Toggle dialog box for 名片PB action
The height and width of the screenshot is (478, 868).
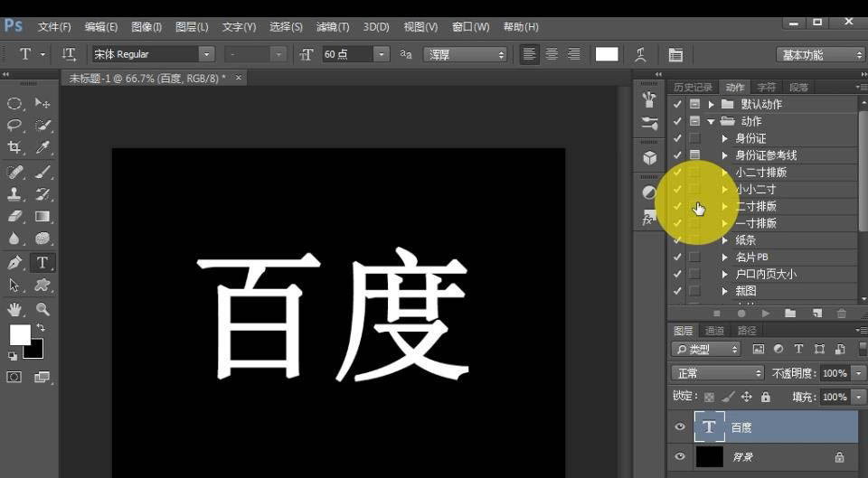[694, 258]
